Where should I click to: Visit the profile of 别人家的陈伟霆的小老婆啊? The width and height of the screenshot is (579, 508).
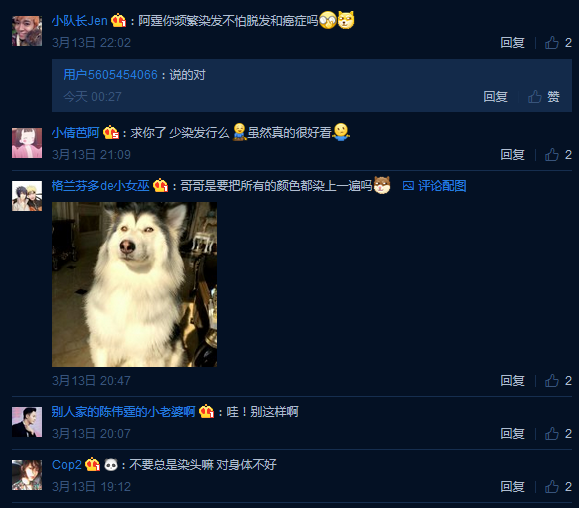123,412
